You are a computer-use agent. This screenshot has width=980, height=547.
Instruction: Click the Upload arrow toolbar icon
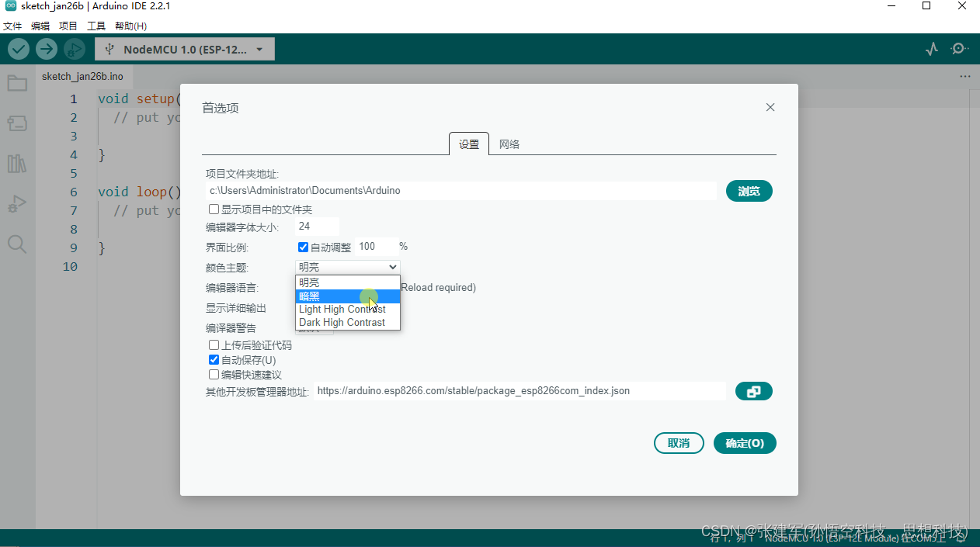coord(47,49)
